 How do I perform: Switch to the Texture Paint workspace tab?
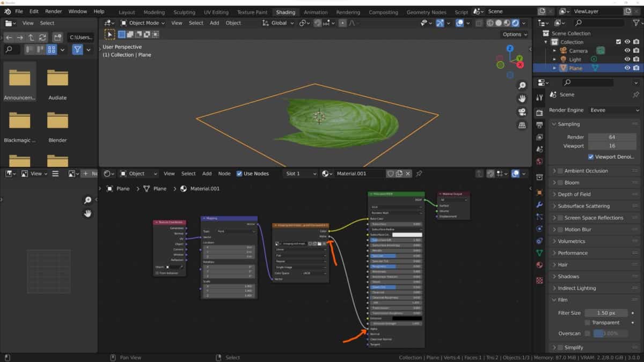[252, 12]
